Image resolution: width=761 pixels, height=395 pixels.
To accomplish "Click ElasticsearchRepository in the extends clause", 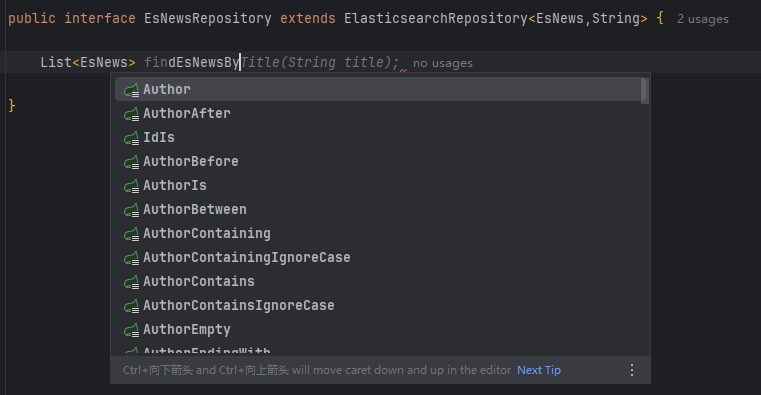I will (436, 18).
